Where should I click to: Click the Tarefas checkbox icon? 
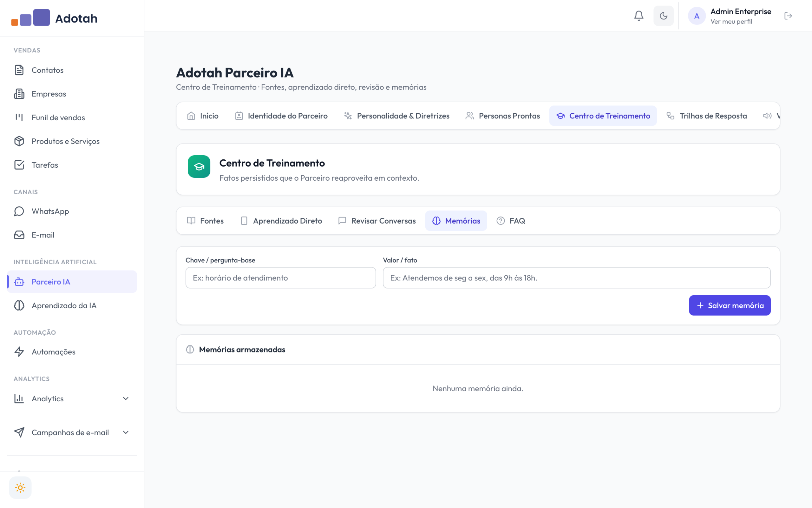click(19, 165)
